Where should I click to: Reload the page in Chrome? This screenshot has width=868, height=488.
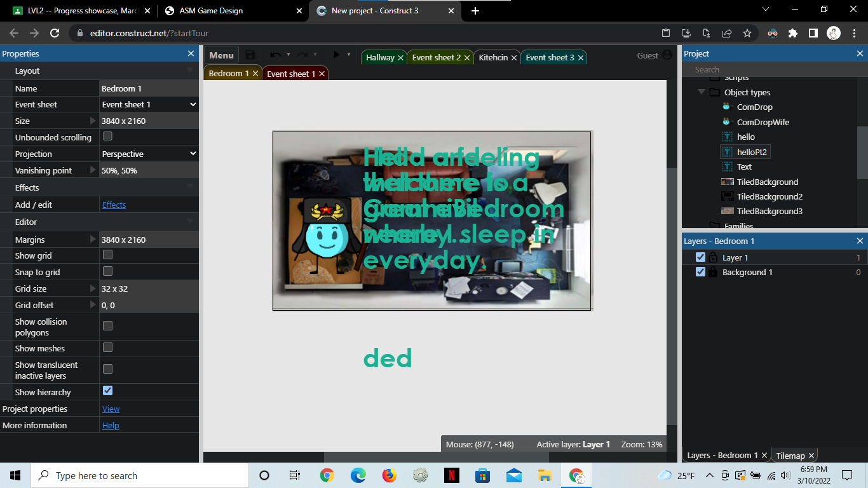tap(55, 33)
